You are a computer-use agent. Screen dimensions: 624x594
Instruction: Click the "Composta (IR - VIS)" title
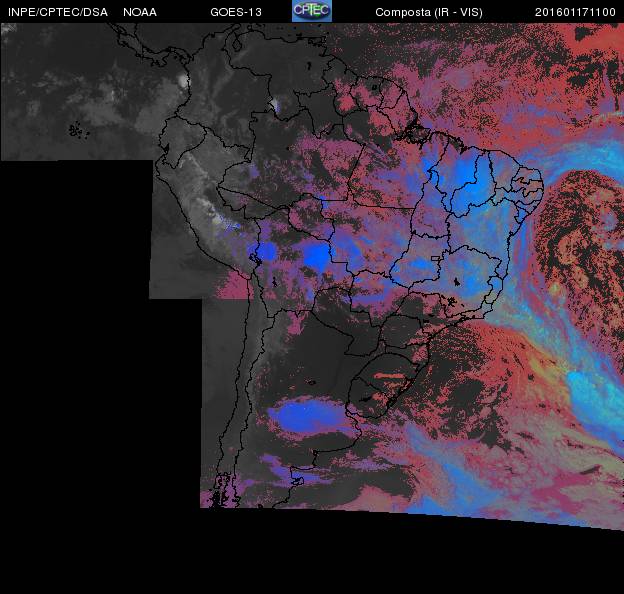coord(429,12)
